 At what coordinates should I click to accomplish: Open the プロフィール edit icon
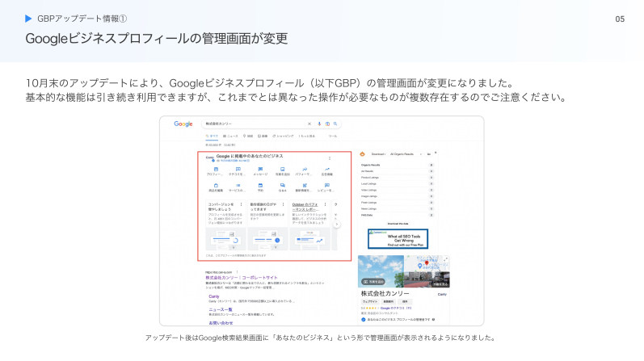(x=216, y=170)
